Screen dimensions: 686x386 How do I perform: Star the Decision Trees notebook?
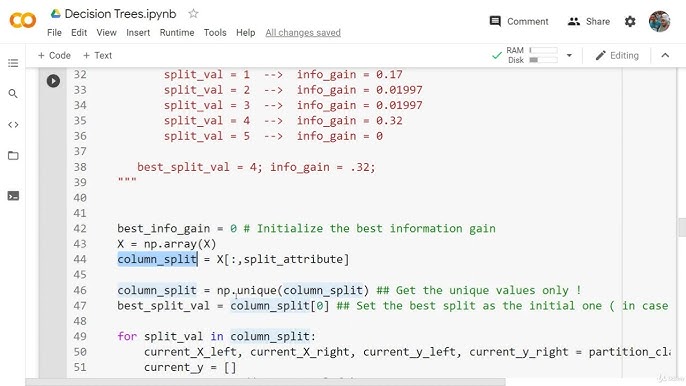coord(193,14)
